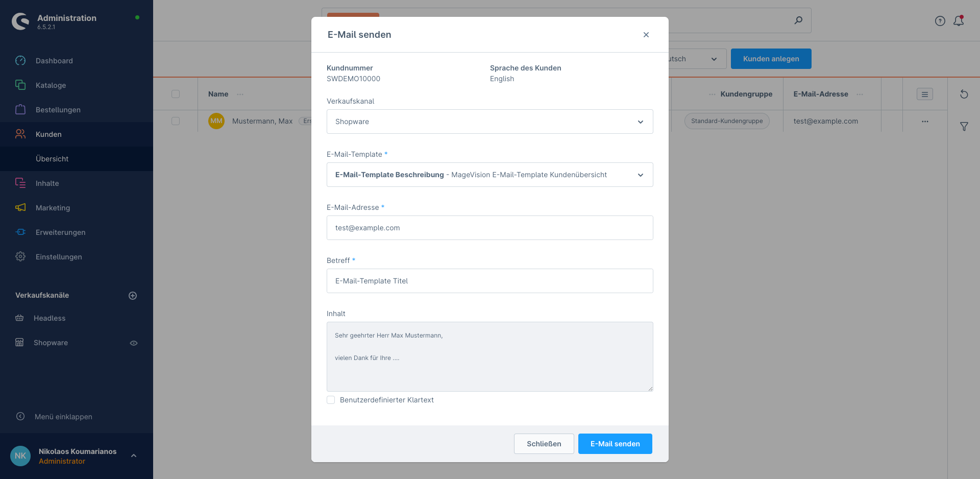This screenshot has width=980, height=479.
Task: Click the Standard-Kundengruppe tag
Action: tap(727, 121)
